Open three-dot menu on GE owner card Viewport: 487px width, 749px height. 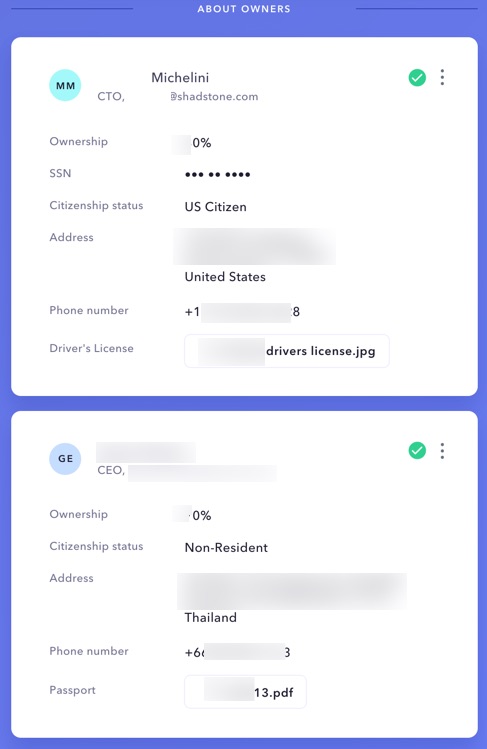click(x=442, y=450)
